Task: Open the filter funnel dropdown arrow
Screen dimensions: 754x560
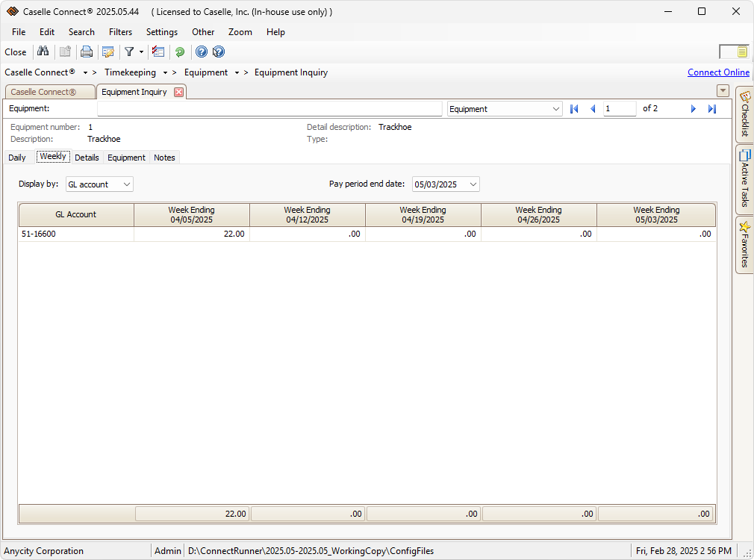Action: [141, 52]
